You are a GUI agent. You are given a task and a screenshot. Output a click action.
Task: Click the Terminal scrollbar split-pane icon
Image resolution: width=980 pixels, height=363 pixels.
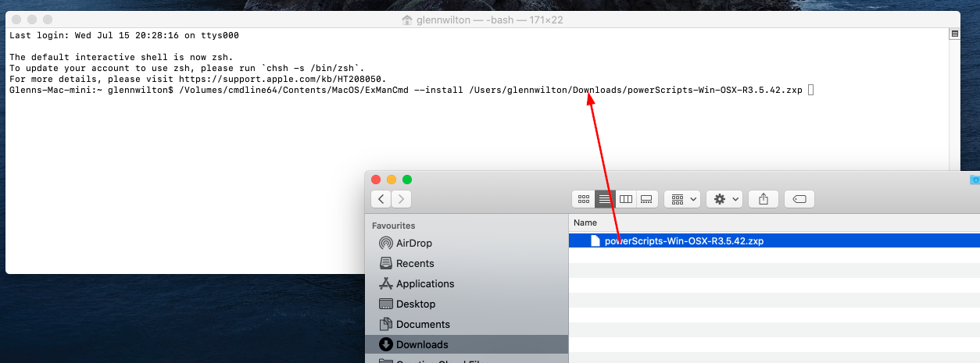(x=954, y=34)
